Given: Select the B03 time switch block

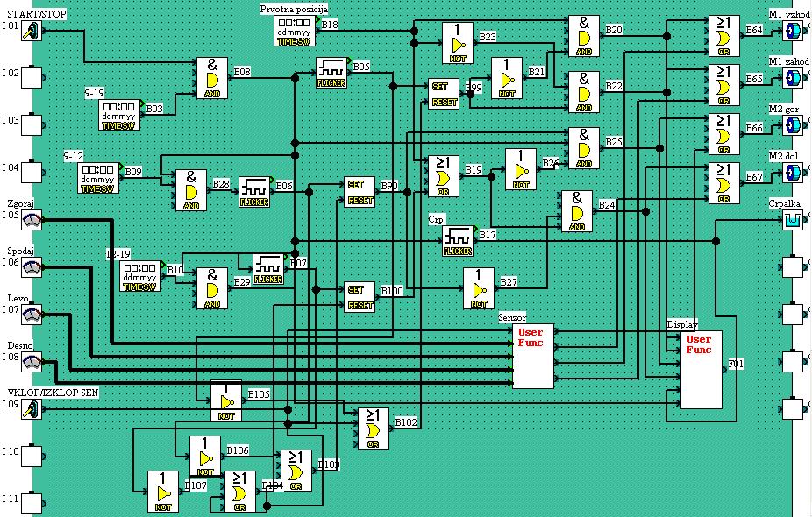Looking at the screenshot, I should coord(119,115).
